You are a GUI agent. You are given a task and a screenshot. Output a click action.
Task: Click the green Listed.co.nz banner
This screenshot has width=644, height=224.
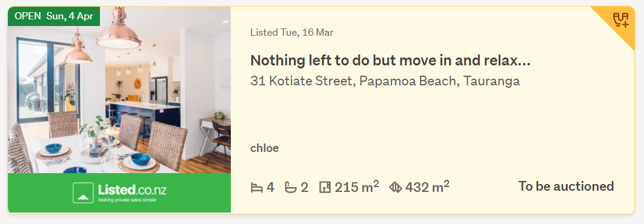click(x=119, y=193)
